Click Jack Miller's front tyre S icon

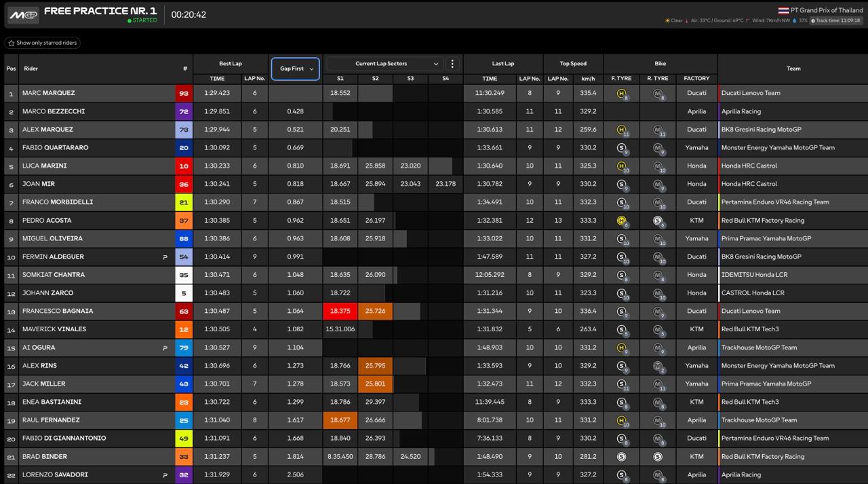click(x=621, y=384)
